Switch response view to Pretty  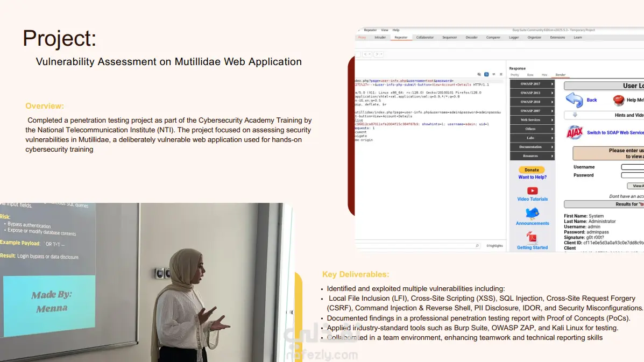[515, 75]
